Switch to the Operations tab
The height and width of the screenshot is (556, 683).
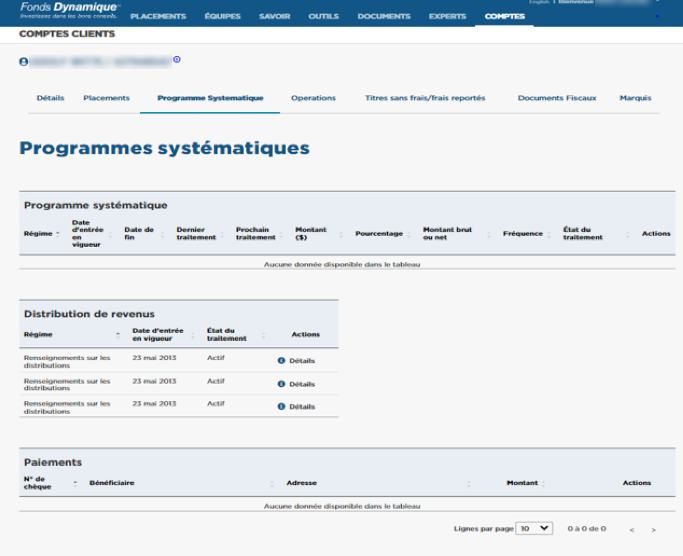point(313,98)
